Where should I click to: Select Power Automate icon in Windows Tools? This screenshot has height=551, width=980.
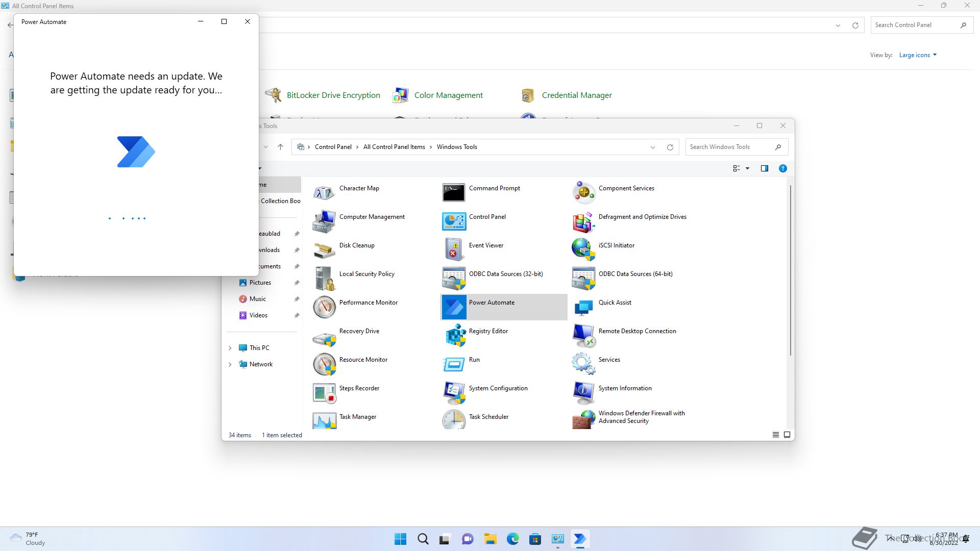click(454, 307)
